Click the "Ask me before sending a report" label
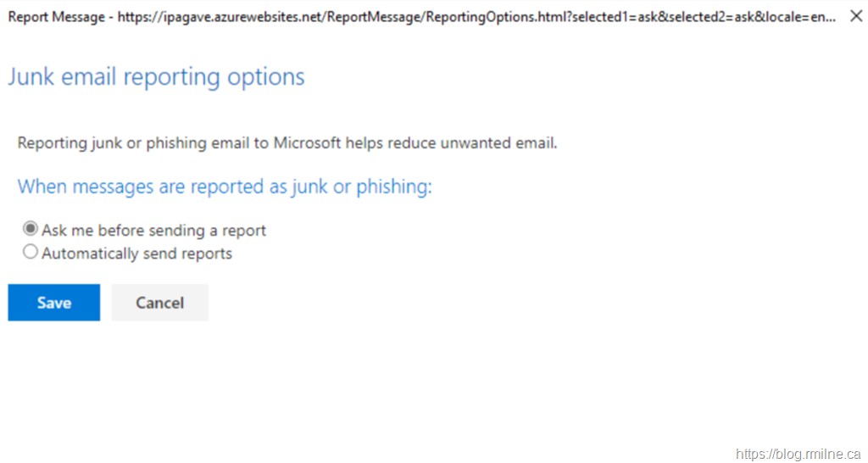Screen dimensions: 868x463 153,230
